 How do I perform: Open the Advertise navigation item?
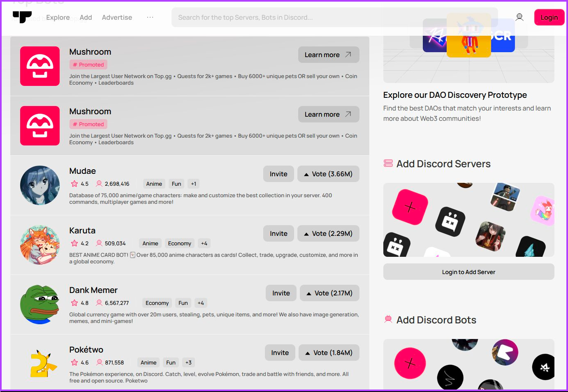point(117,17)
